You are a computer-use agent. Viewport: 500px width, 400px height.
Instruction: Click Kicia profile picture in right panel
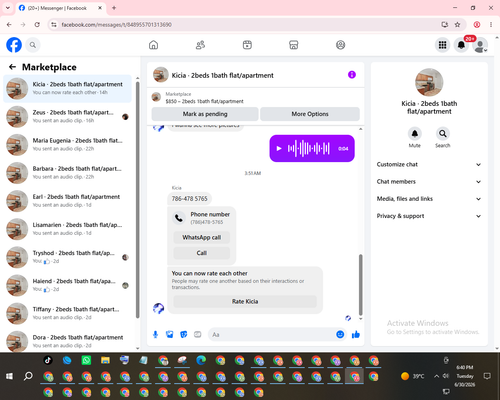pyautogui.click(x=429, y=82)
